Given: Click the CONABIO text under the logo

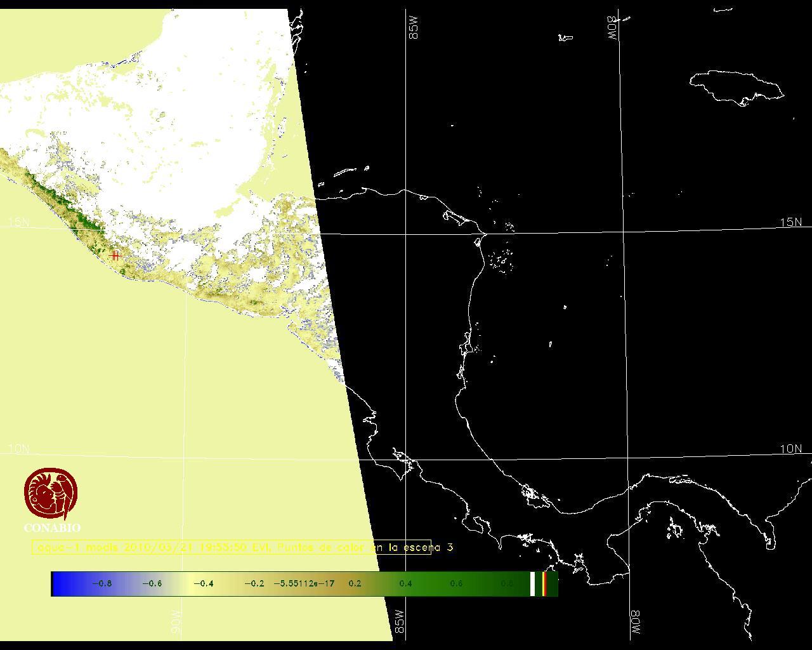Looking at the screenshot, I should (52, 527).
